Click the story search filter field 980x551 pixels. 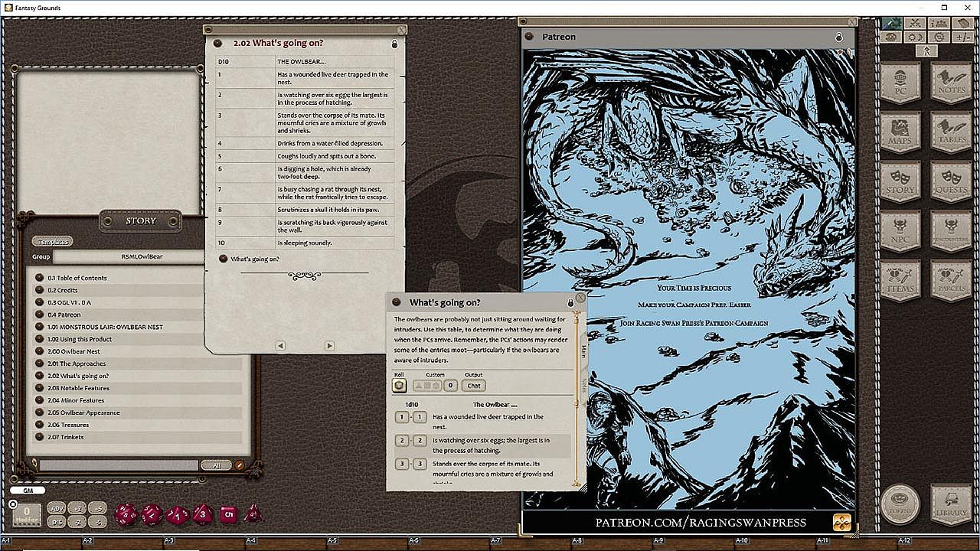119,465
